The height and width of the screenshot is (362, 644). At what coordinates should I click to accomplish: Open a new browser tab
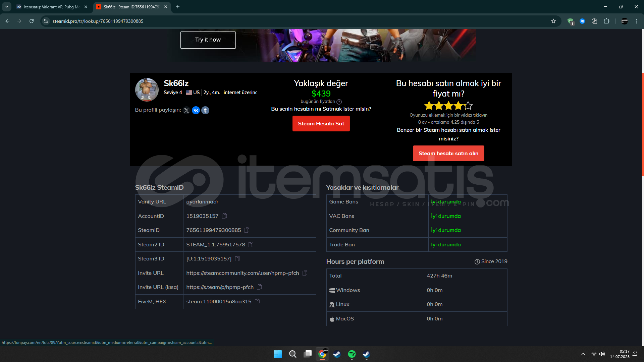pos(178,7)
